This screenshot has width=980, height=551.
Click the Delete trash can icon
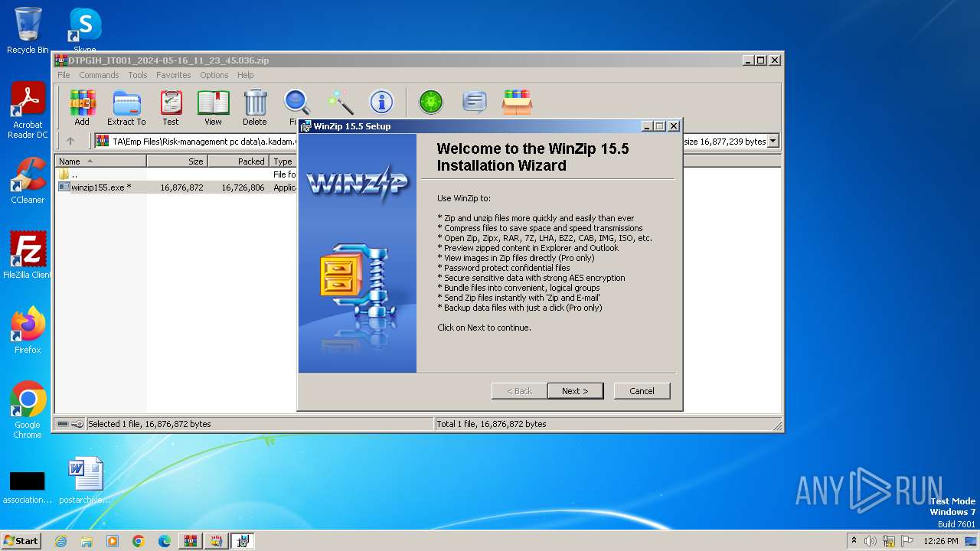pos(255,107)
